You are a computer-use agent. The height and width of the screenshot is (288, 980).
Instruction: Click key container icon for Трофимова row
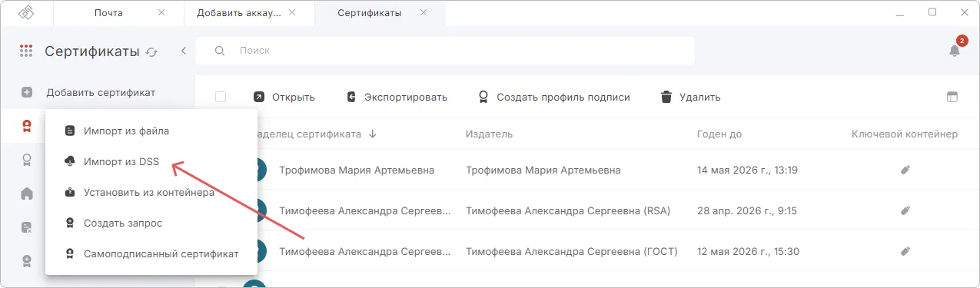pyautogui.click(x=905, y=170)
